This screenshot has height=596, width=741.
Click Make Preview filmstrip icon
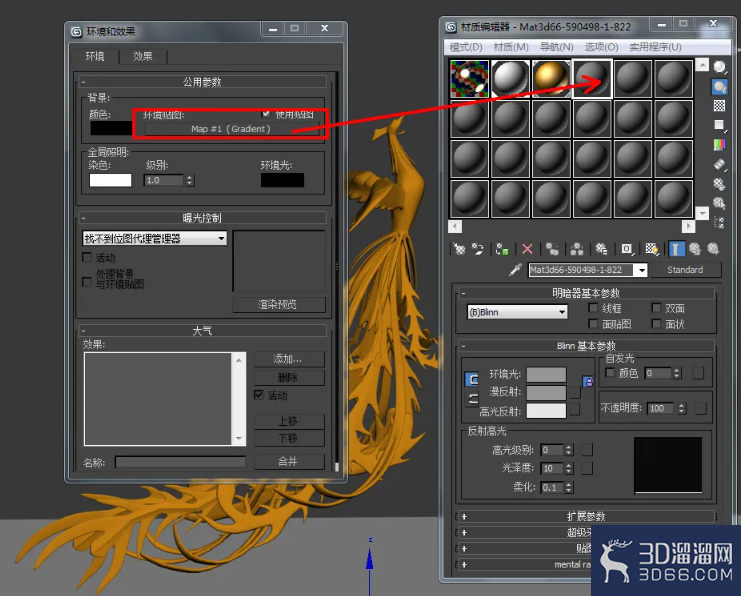pyautogui.click(x=719, y=164)
